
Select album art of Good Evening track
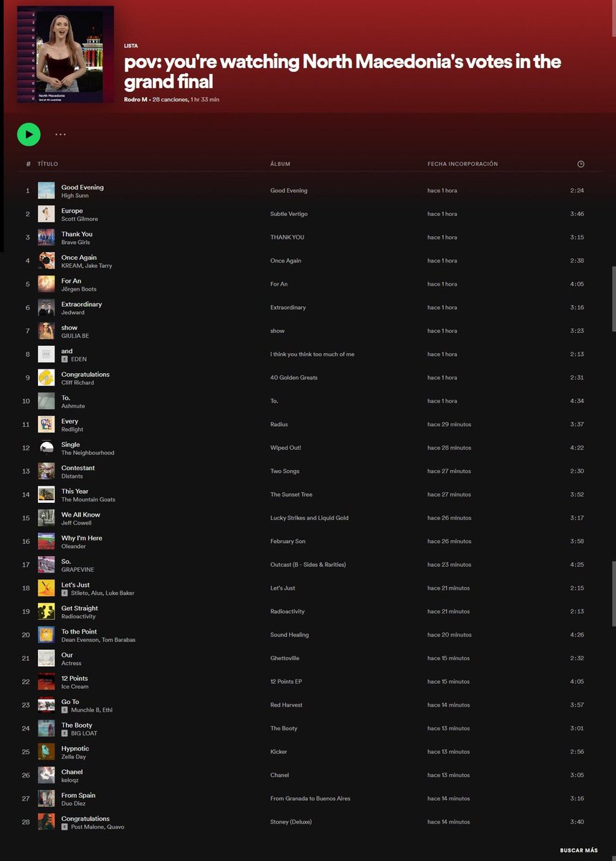coord(46,191)
